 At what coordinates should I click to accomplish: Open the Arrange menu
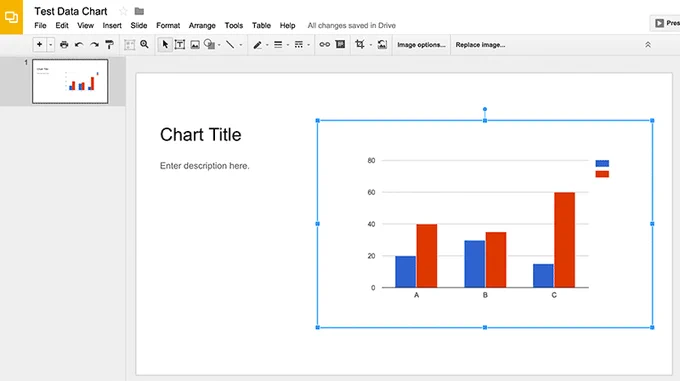coord(202,26)
